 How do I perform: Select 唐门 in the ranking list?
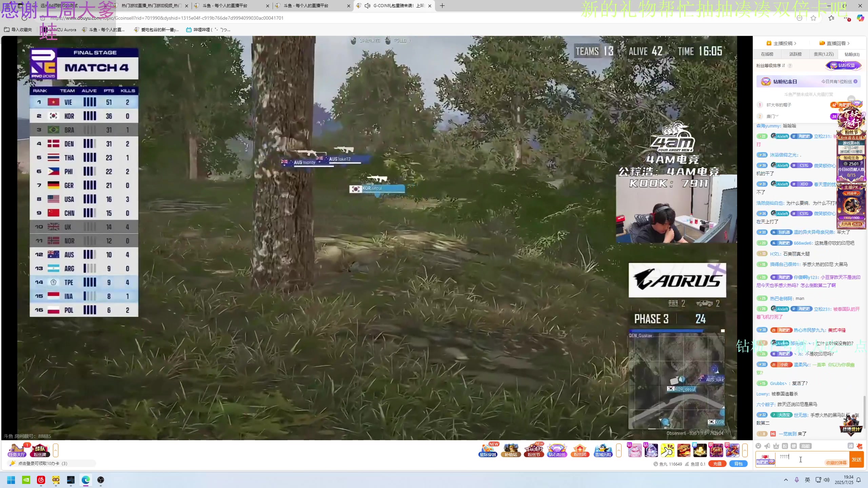click(x=772, y=116)
